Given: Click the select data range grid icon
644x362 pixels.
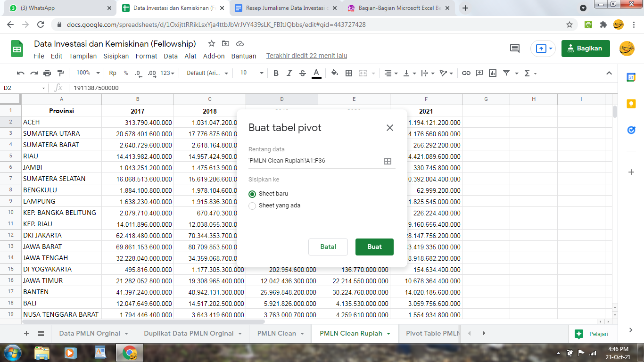Looking at the screenshot, I should pyautogui.click(x=387, y=161).
